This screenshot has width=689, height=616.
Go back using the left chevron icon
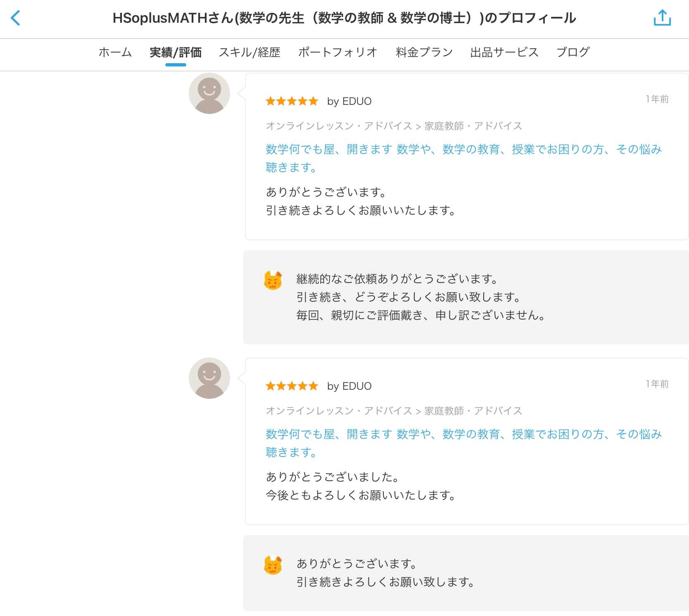15,18
